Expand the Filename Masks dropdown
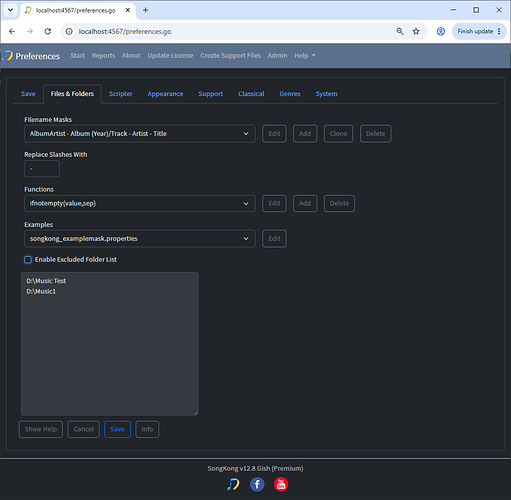 point(140,134)
